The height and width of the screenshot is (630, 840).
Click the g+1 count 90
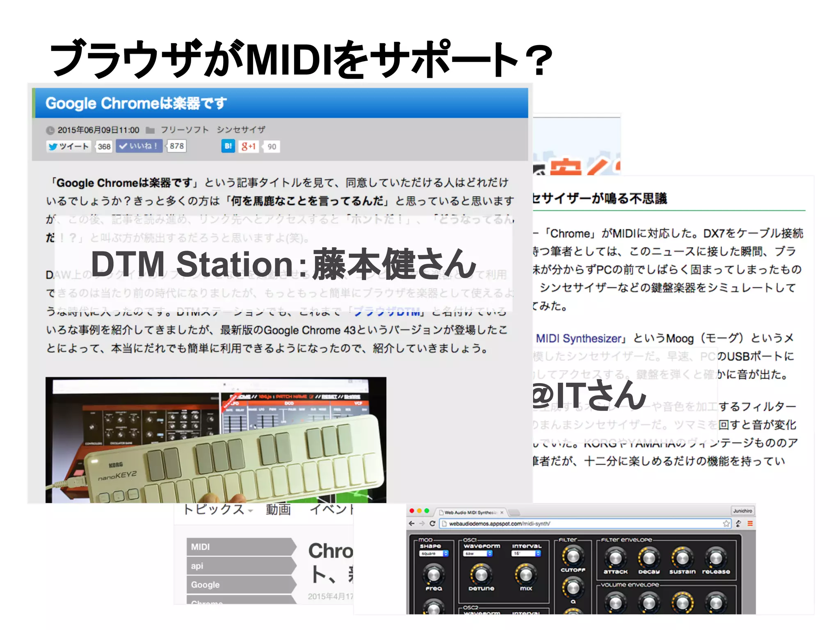coord(272,146)
